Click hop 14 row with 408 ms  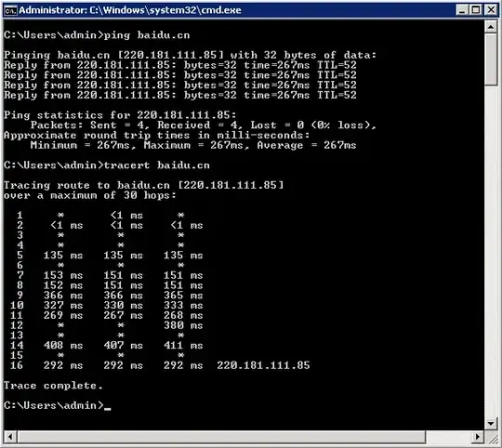(107, 345)
